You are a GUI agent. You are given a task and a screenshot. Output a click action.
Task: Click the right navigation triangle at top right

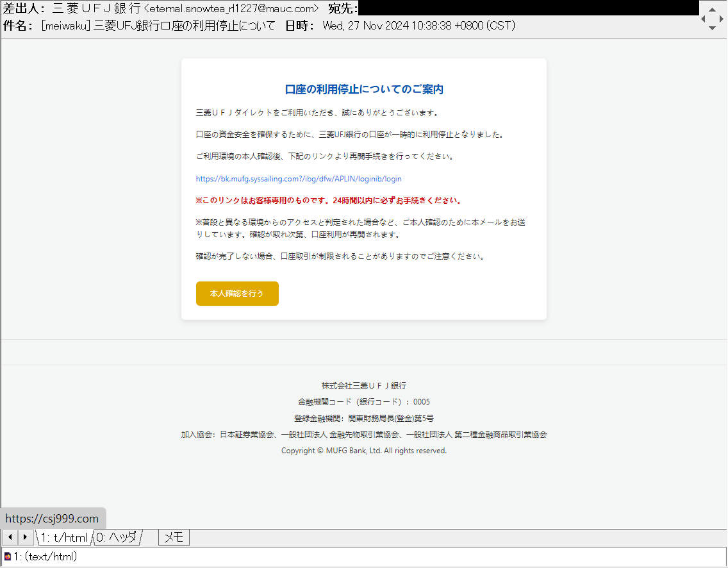coord(722,19)
